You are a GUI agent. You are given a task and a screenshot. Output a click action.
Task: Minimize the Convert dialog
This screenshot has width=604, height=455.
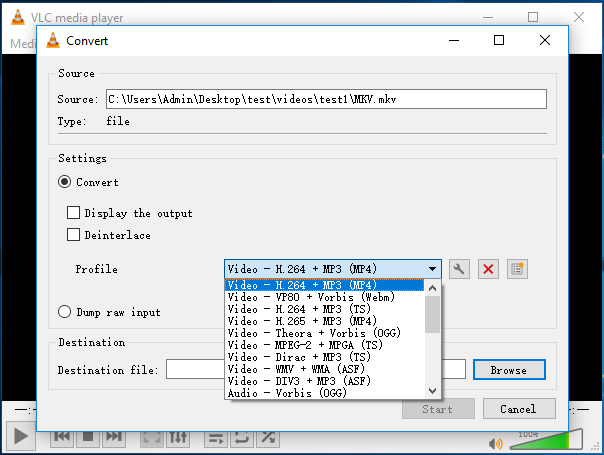(454, 40)
